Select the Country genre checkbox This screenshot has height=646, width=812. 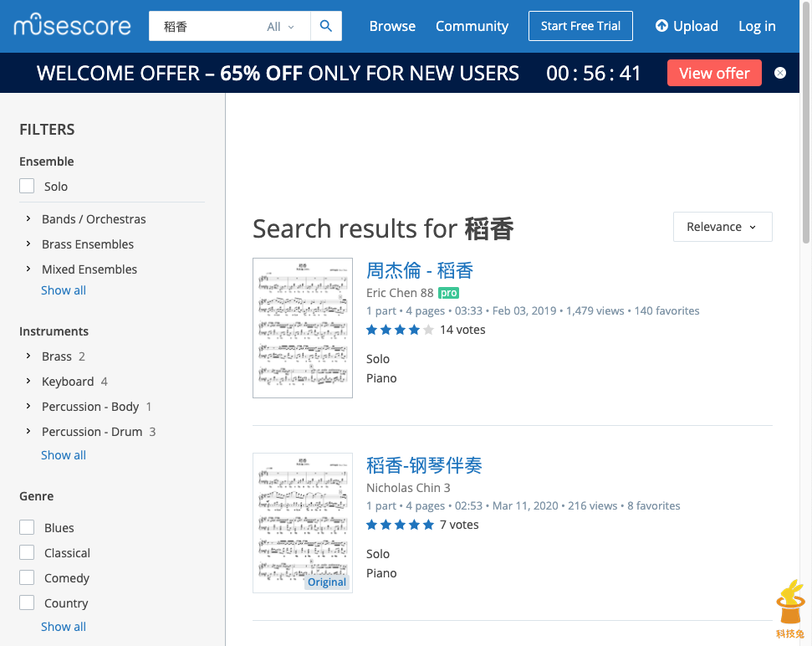27,602
